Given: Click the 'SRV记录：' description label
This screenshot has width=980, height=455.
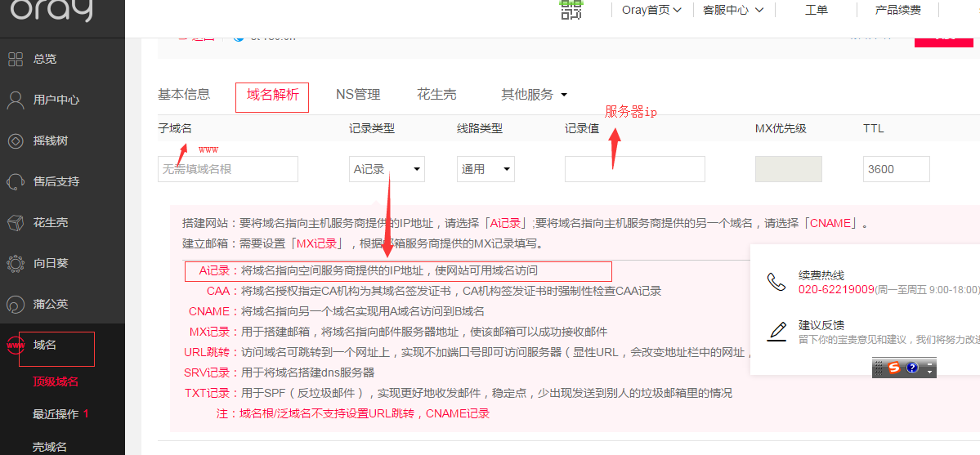Looking at the screenshot, I should point(213,373).
